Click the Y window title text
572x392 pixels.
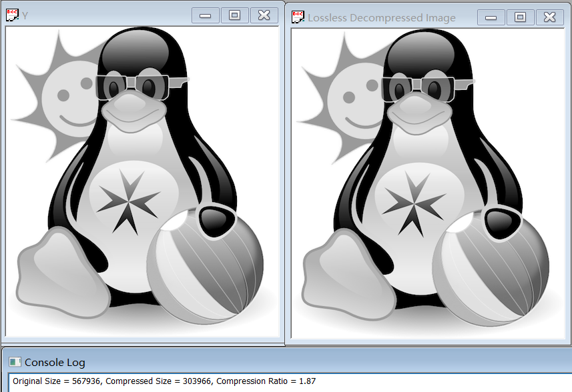[x=25, y=15]
